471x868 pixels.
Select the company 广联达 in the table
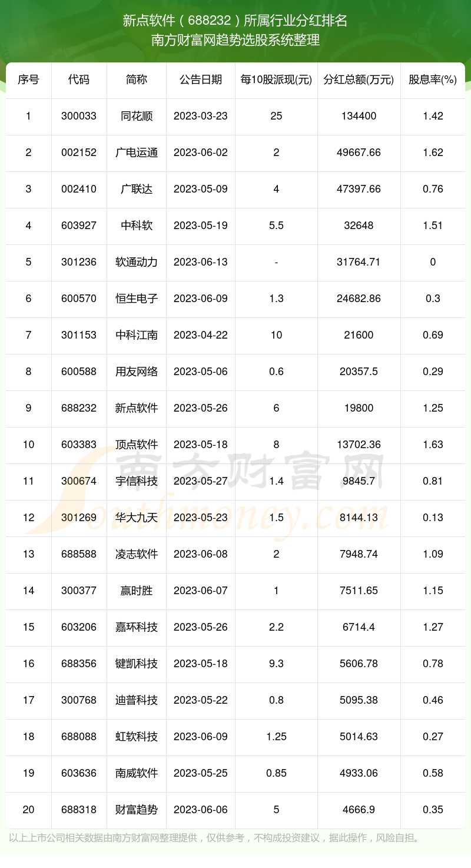click(136, 189)
